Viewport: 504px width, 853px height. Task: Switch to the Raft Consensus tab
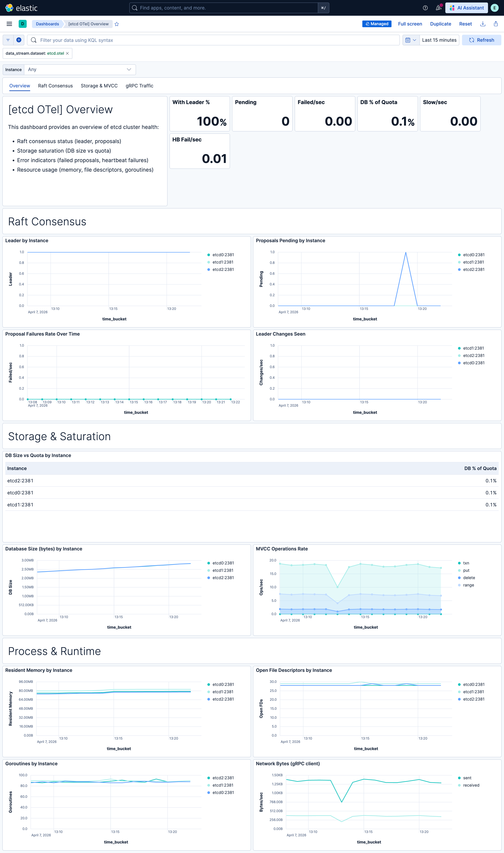[x=55, y=86]
